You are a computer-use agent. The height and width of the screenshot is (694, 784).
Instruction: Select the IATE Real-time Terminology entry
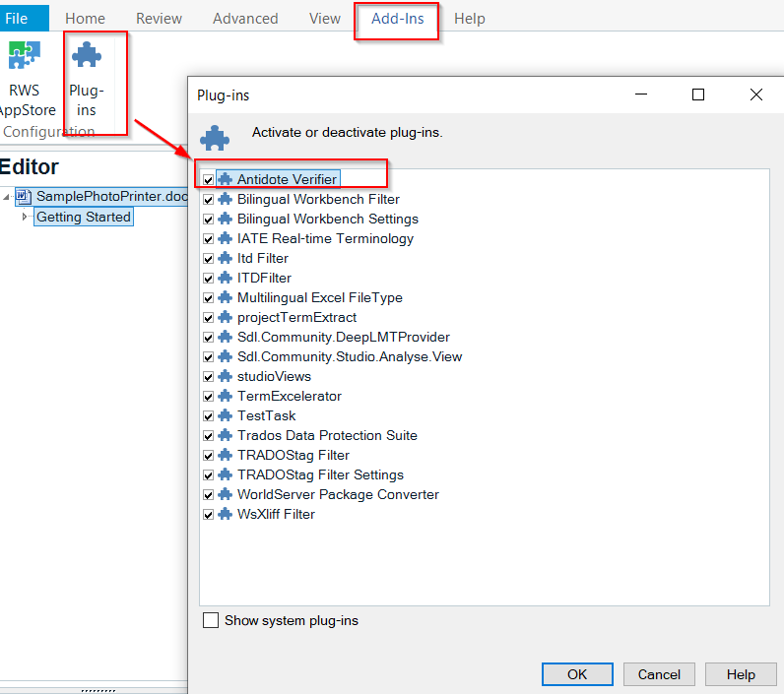(x=325, y=238)
